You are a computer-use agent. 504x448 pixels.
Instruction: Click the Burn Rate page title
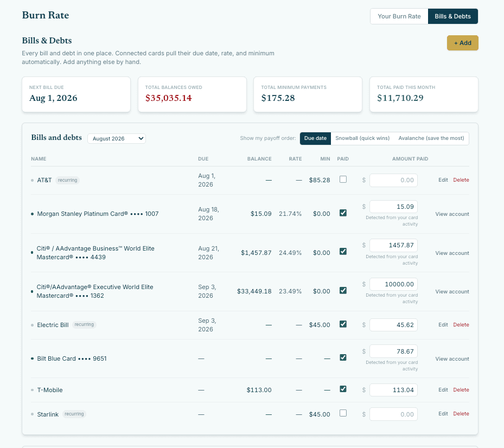tap(46, 15)
